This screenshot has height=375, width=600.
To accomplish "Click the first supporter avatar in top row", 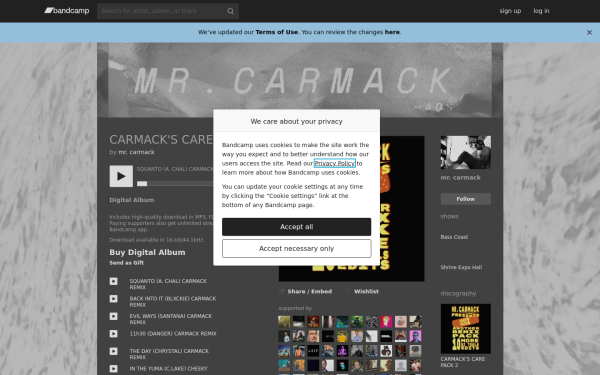I will [284, 322].
